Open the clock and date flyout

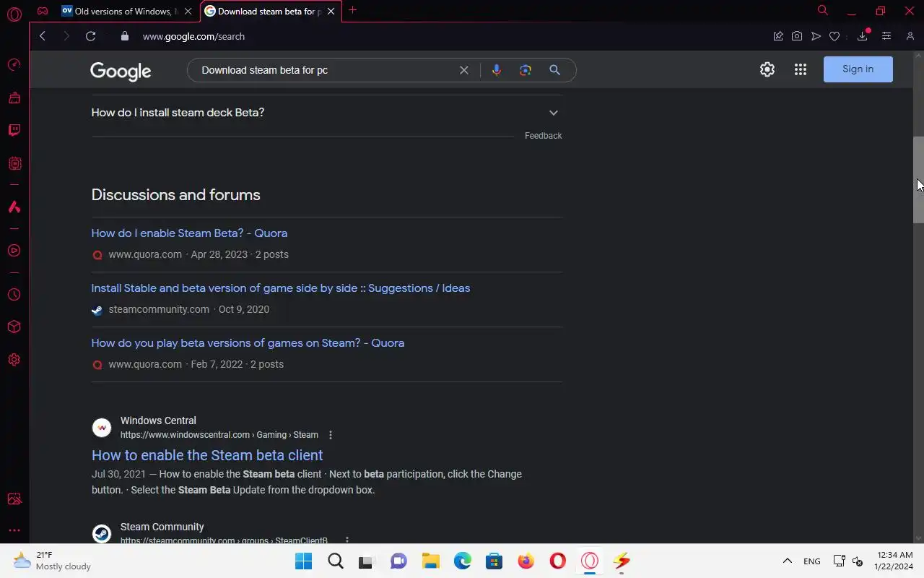[x=894, y=561]
